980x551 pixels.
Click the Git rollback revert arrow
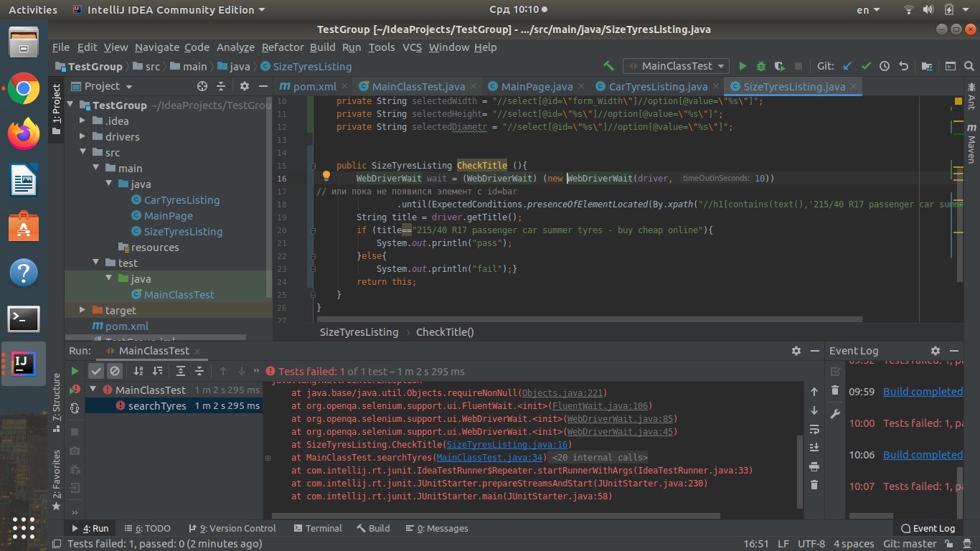(903, 66)
